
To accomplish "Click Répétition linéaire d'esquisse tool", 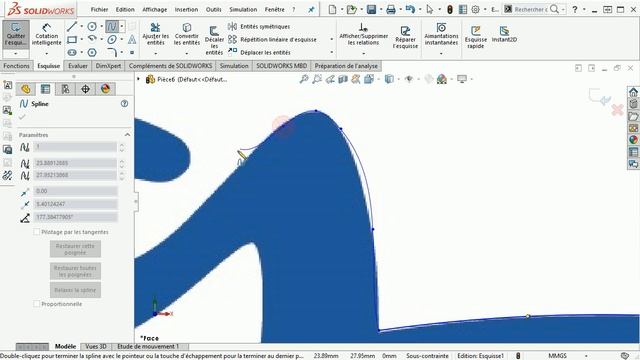I will pos(272,40).
